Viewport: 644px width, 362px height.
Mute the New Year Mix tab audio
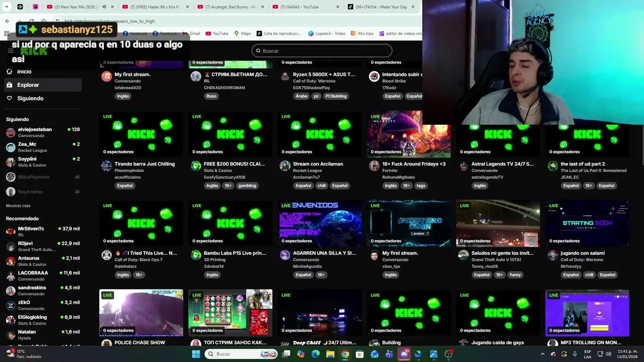[x=104, y=7]
